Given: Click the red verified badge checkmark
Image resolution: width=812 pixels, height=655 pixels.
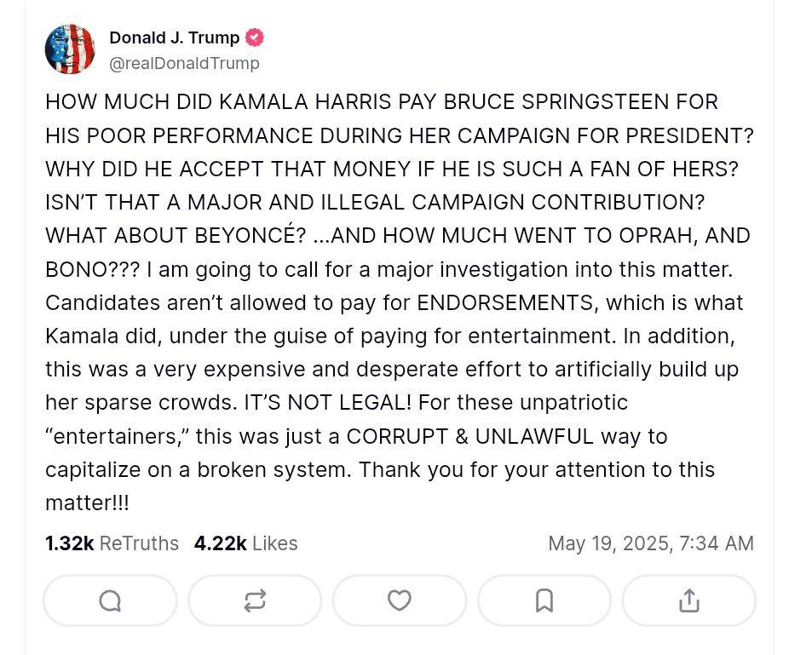Looking at the screenshot, I should point(255,37).
